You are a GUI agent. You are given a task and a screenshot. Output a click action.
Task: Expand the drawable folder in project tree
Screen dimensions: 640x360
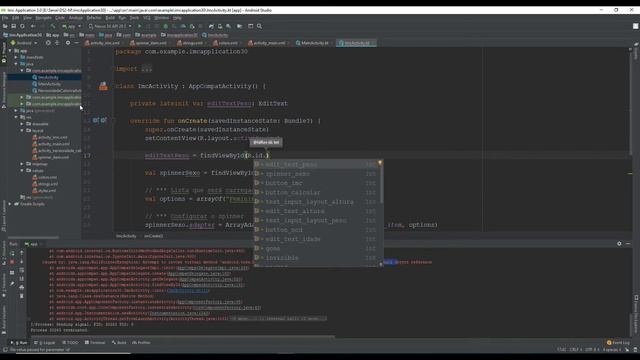(x=22, y=124)
